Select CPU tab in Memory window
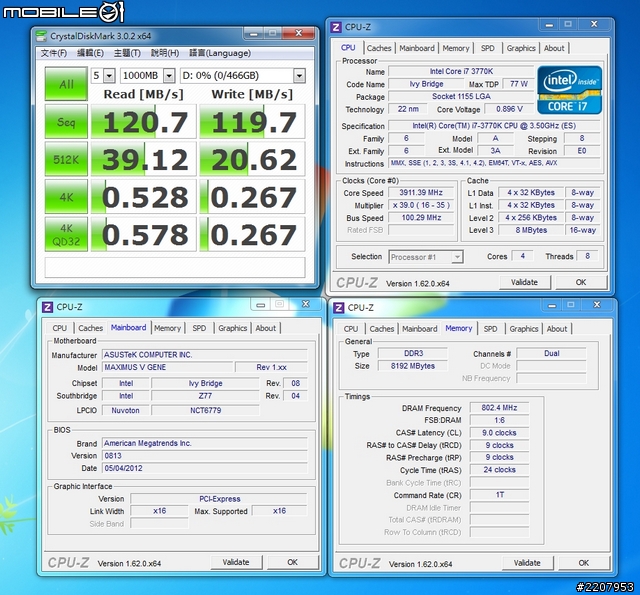 pos(351,329)
